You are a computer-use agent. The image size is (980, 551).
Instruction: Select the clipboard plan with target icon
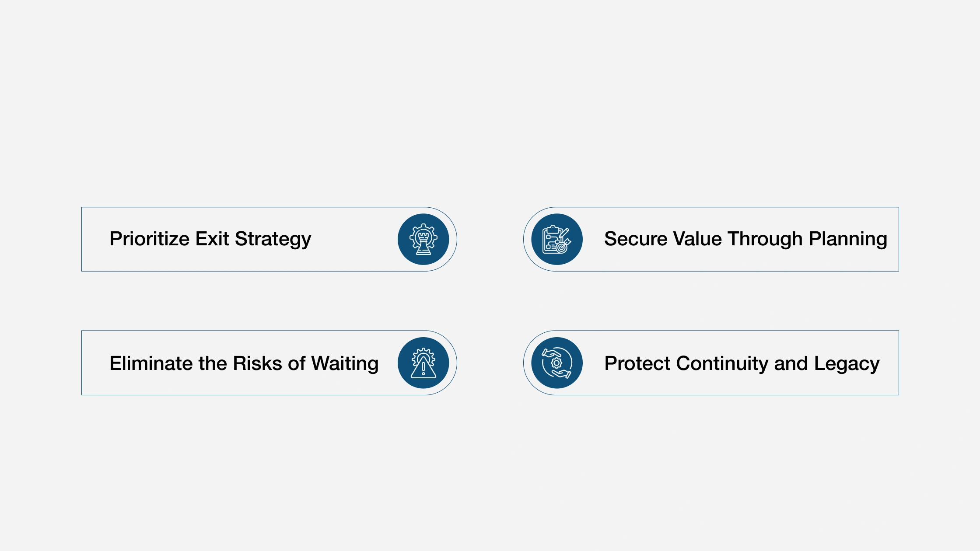(x=557, y=239)
